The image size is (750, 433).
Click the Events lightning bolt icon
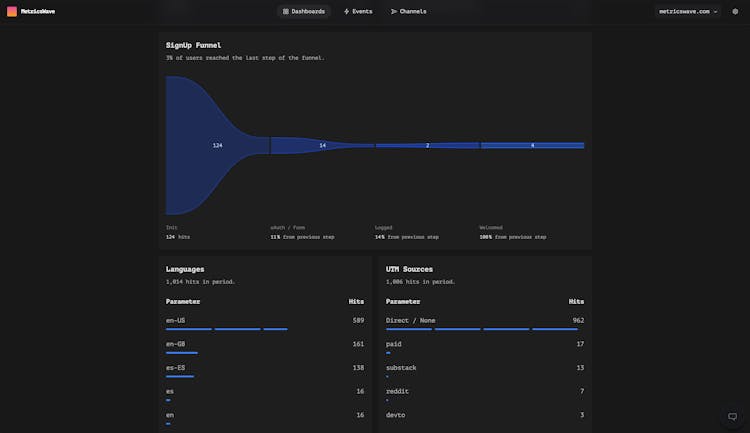click(346, 11)
